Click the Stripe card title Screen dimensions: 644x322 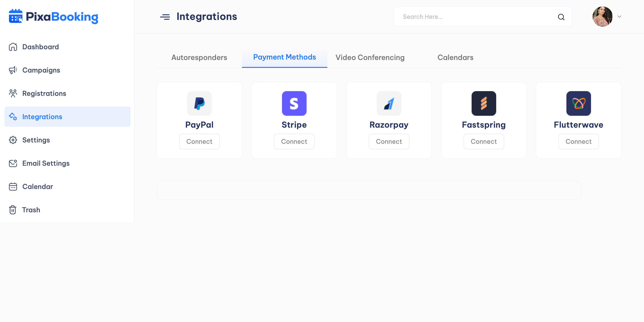[x=294, y=125]
